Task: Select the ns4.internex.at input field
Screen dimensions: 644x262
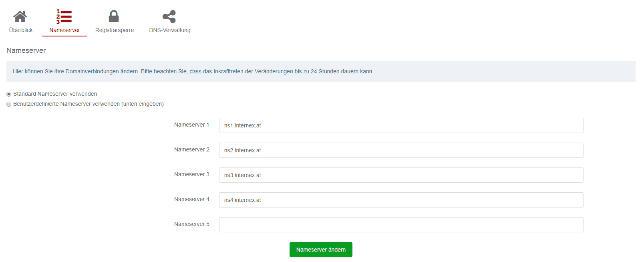Action: 401,200
